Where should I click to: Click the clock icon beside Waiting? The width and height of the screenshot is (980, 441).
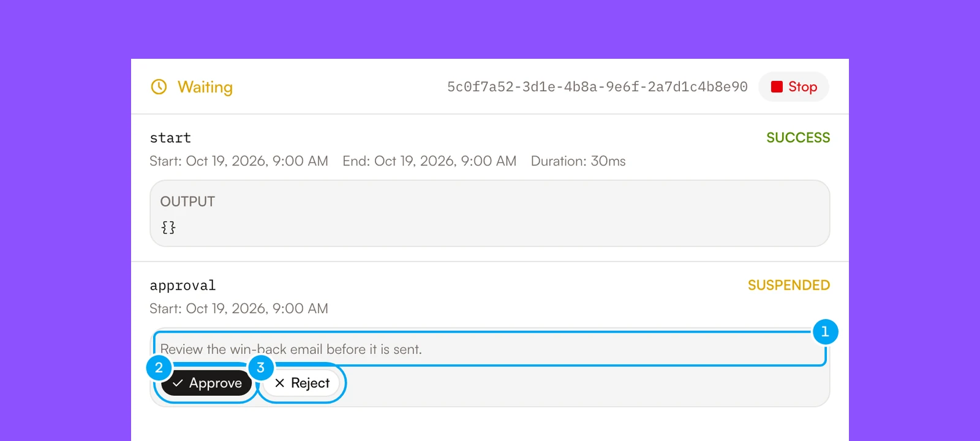(x=159, y=87)
